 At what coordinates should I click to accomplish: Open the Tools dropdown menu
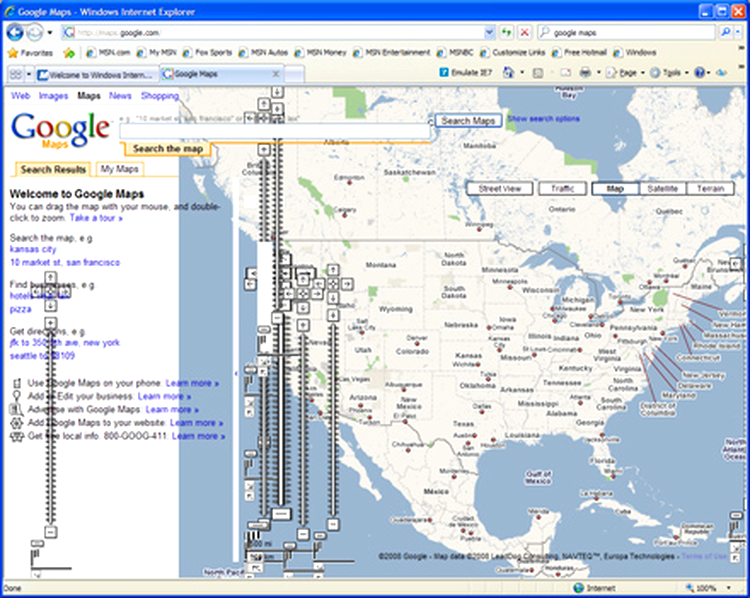(669, 73)
